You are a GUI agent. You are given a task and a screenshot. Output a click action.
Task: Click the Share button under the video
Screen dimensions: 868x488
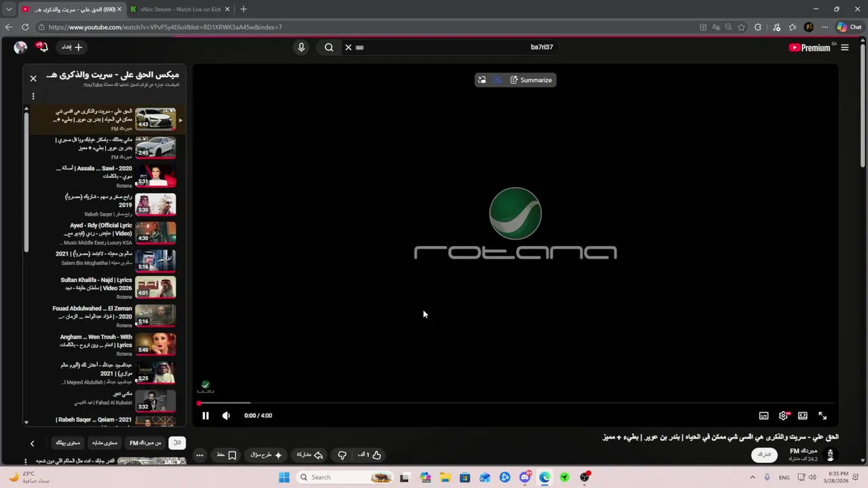(310, 455)
